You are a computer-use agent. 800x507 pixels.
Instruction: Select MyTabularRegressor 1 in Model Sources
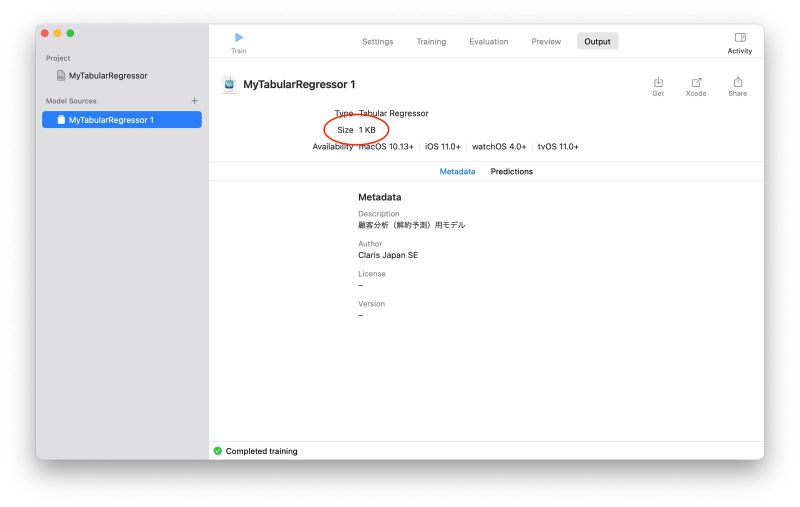pos(122,120)
